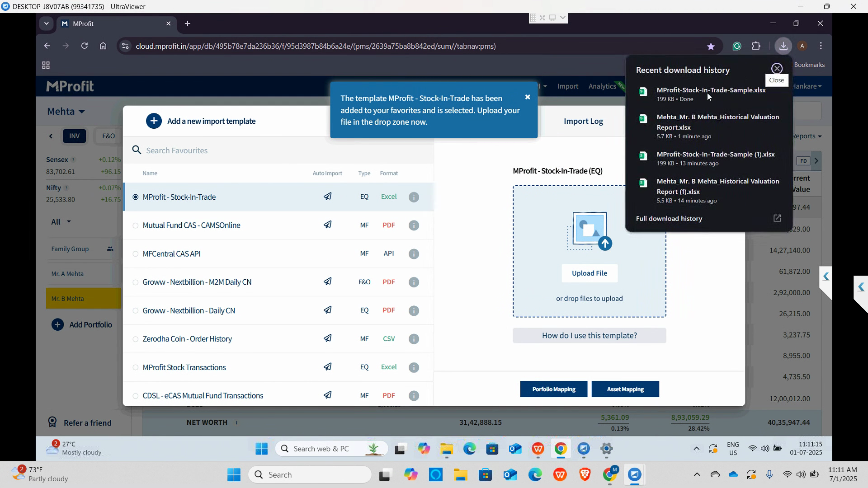Select Mutual Fund CAS - CAMSOnline radio button
868x488 pixels.
pos(135,225)
